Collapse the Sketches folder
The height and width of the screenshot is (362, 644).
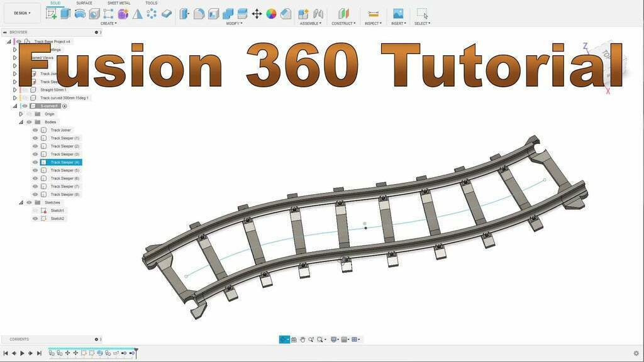pyautogui.click(x=21, y=203)
